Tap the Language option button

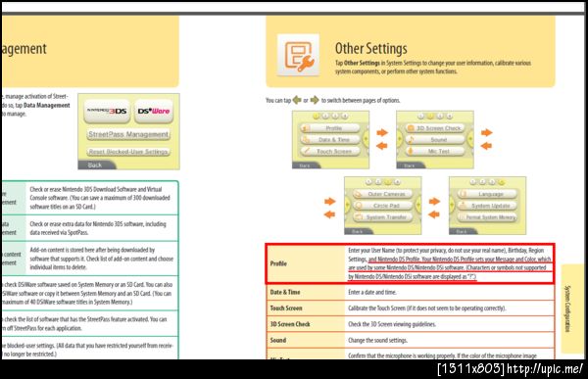coord(487,194)
